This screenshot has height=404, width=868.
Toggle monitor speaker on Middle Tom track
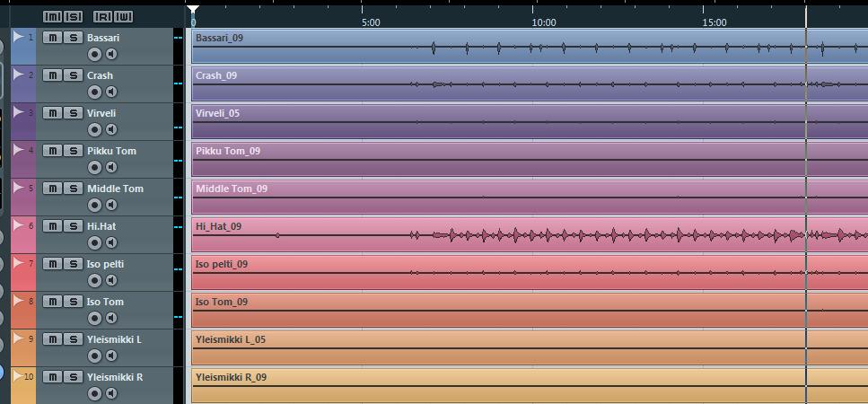click(111, 205)
